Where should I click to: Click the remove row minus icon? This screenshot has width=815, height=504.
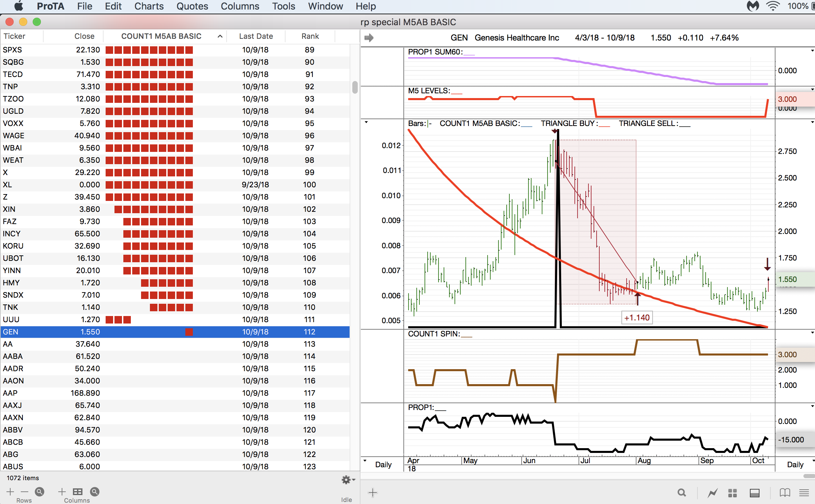pyautogui.click(x=25, y=492)
